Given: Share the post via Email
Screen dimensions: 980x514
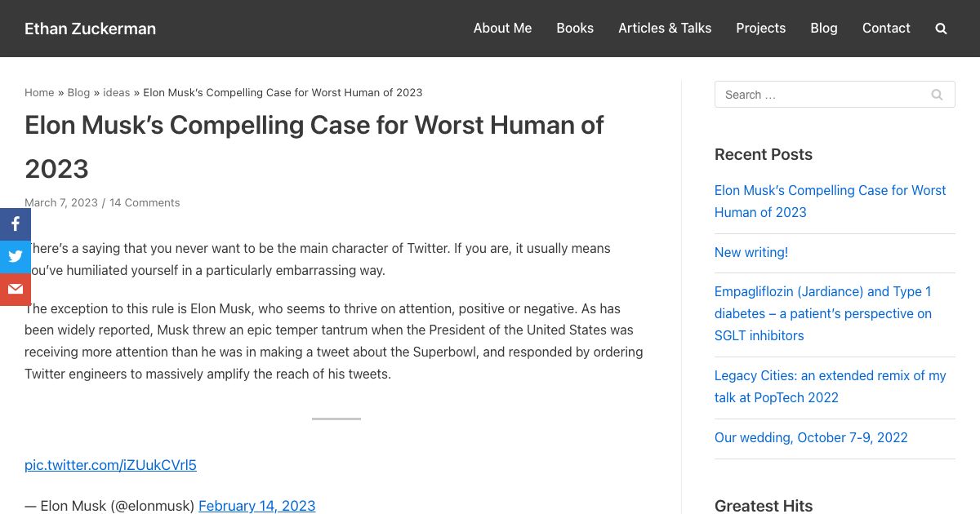Looking at the screenshot, I should (x=15, y=289).
